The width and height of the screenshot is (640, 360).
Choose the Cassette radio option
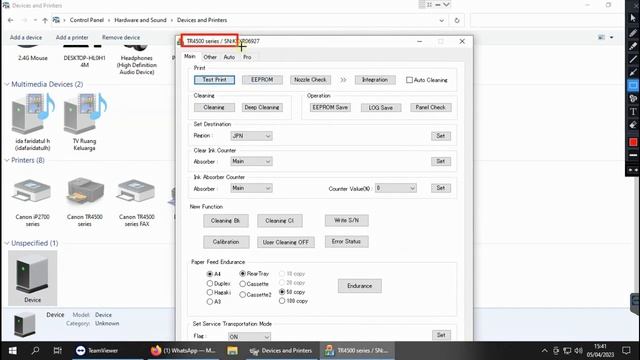242,284
